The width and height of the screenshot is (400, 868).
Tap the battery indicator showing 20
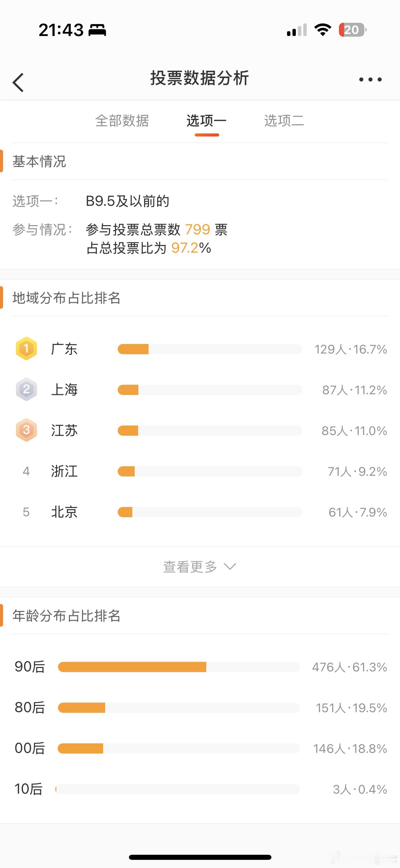(x=353, y=30)
